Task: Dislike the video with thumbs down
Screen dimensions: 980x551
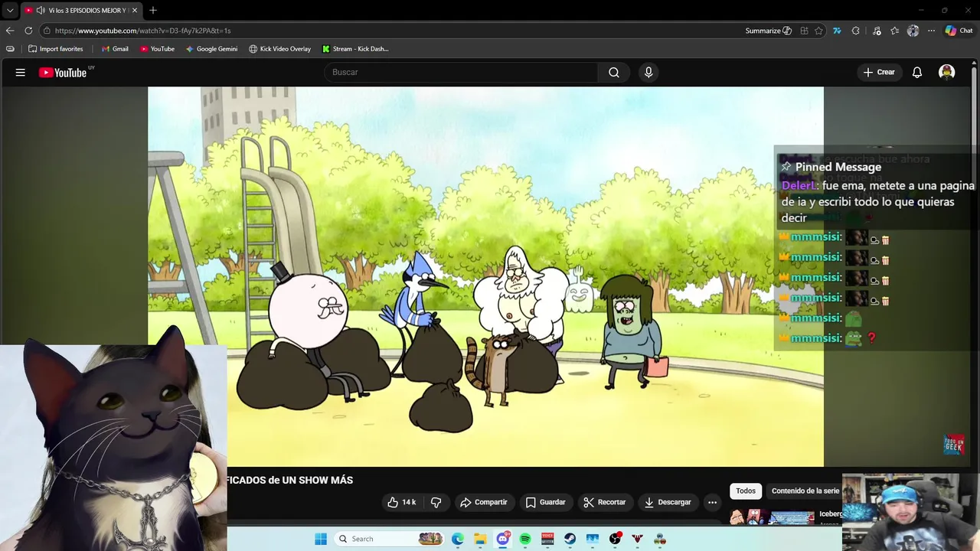Action: (x=436, y=502)
